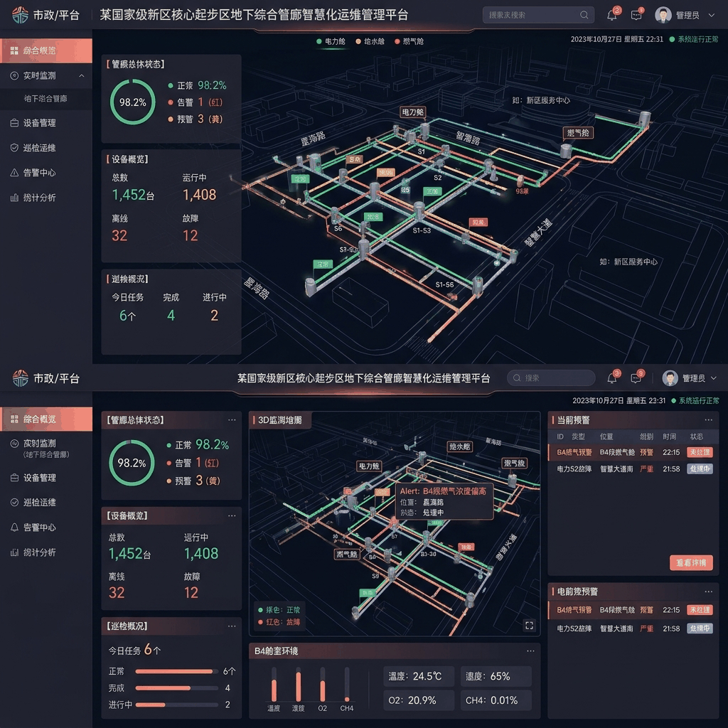The image size is (728, 728).
Task: Click search magnifier icon in top search box
Action: pos(584,16)
